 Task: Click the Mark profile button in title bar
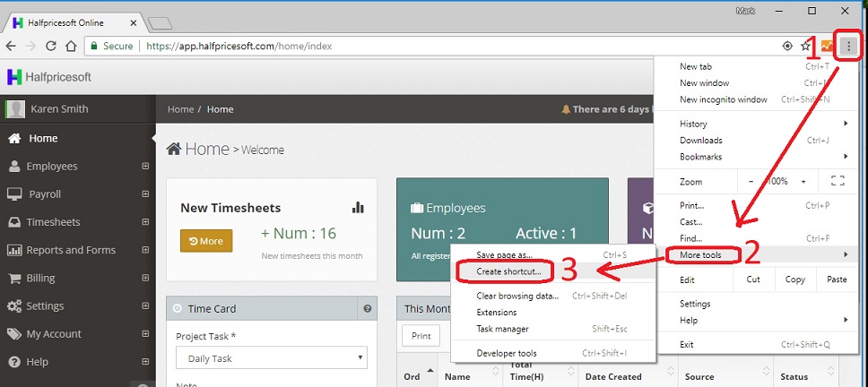click(x=744, y=11)
